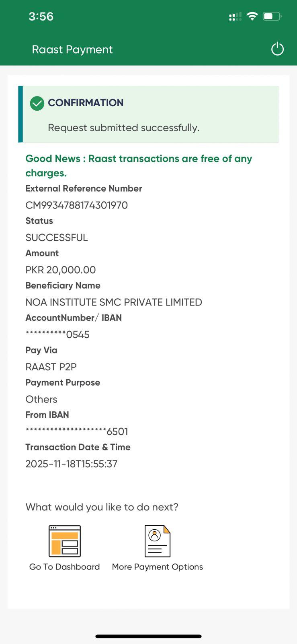The height and width of the screenshot is (644, 297).
Task: Click the More Payment Options document icon
Action: (157, 541)
